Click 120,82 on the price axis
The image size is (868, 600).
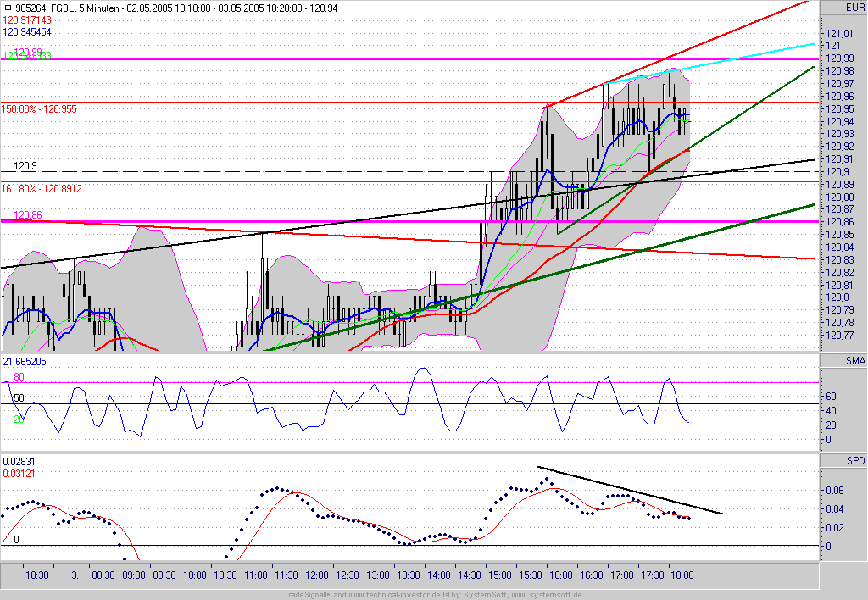point(840,273)
